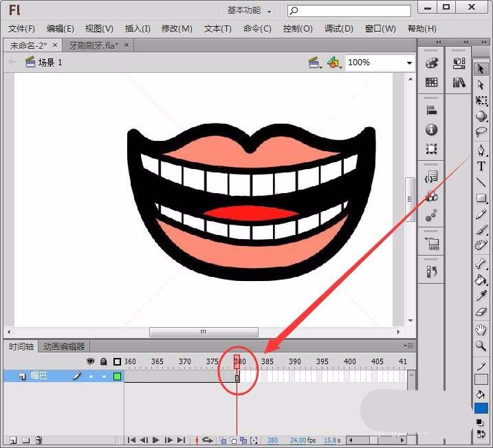Toggle the show/hide all layers eye icon
The image size is (493, 448).
(x=90, y=361)
